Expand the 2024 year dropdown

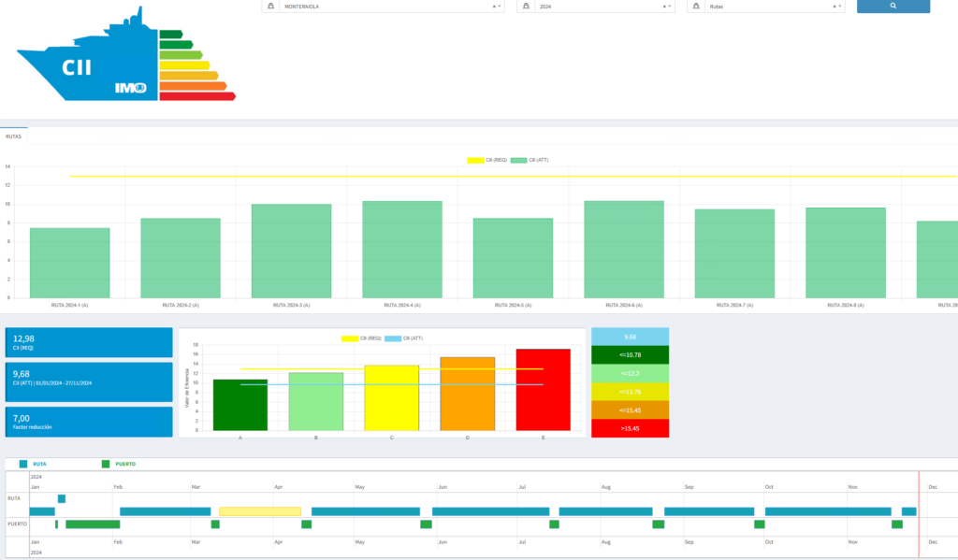(599, 6)
